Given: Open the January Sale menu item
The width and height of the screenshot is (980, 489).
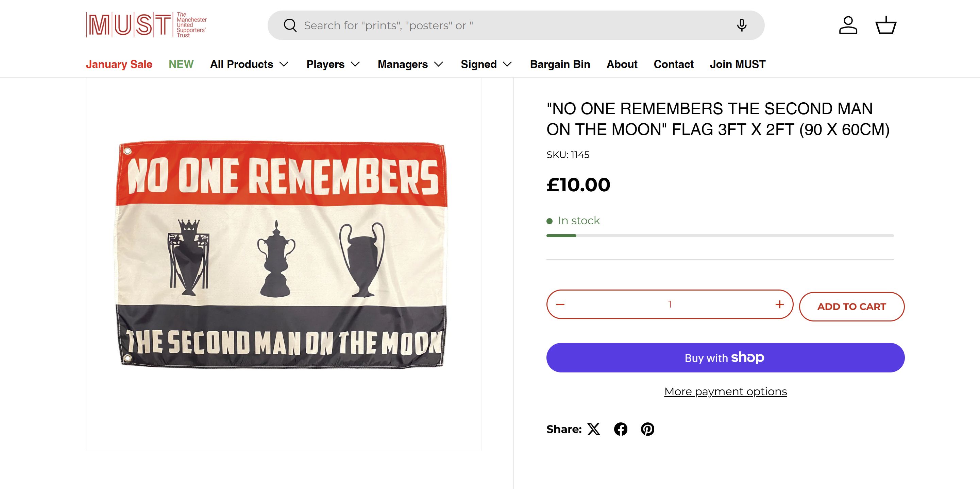Looking at the screenshot, I should [x=119, y=64].
